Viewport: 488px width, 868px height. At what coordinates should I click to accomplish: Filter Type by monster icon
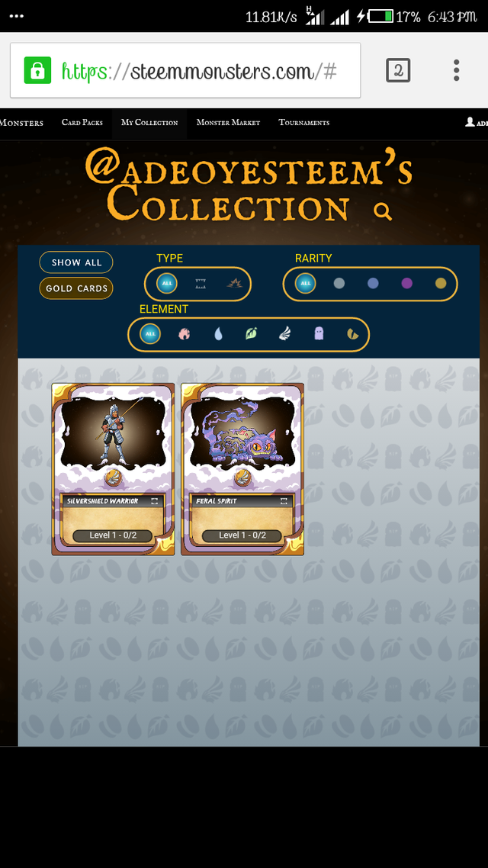(x=201, y=284)
